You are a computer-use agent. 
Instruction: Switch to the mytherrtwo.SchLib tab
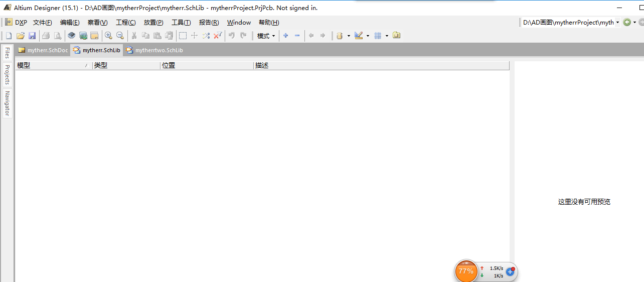pyautogui.click(x=154, y=50)
